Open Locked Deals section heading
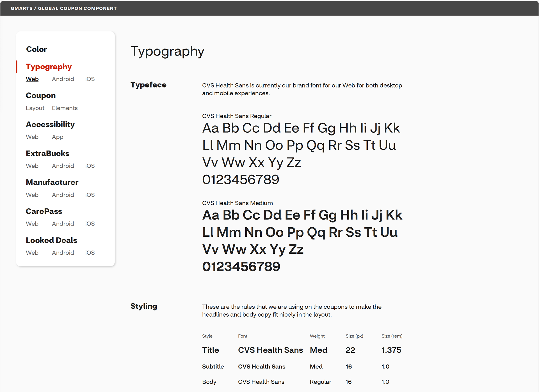 pyautogui.click(x=51, y=240)
